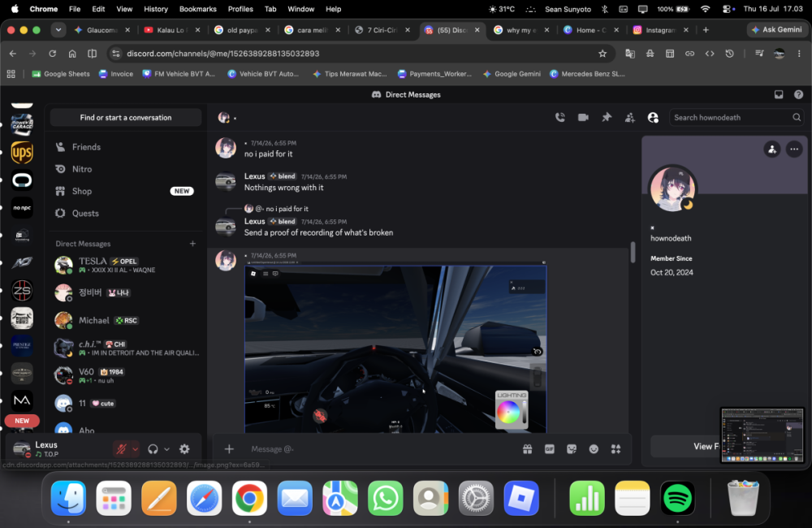Open the Apps launcher in message bar
This screenshot has width=812, height=528.
coord(615,449)
